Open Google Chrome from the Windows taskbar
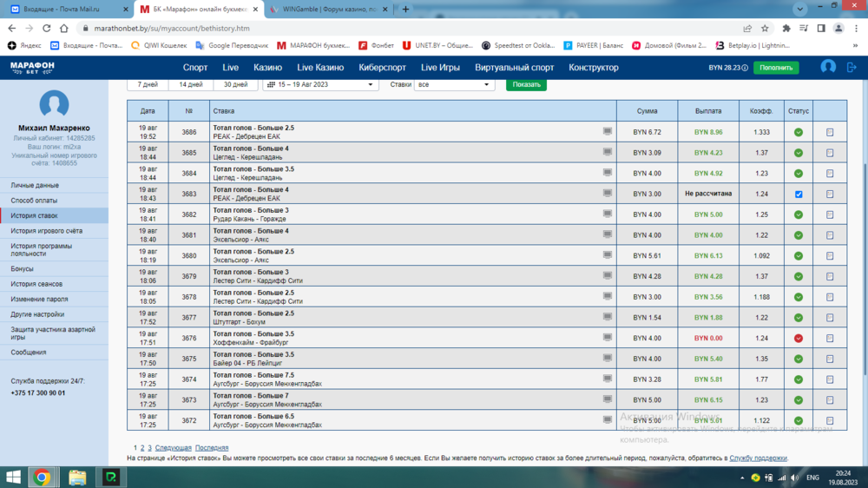This screenshot has height=488, width=868. (41, 477)
